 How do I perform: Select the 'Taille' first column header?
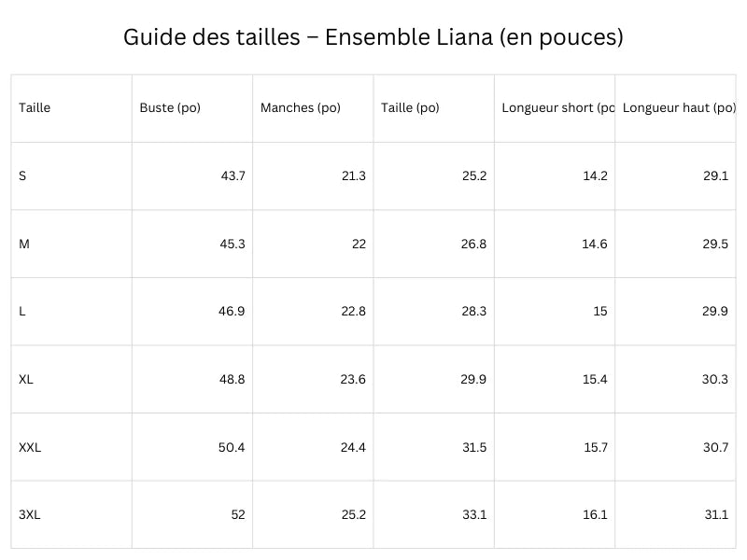(35, 108)
